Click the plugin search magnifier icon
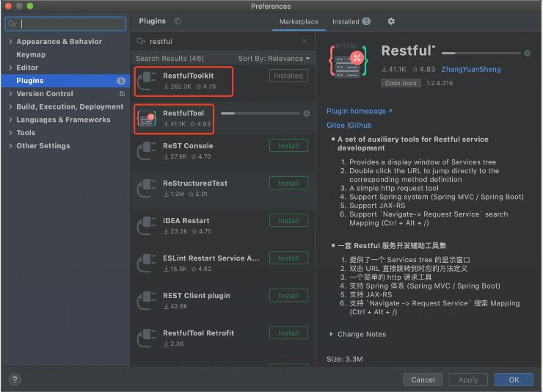The image size is (543, 392). pos(141,42)
